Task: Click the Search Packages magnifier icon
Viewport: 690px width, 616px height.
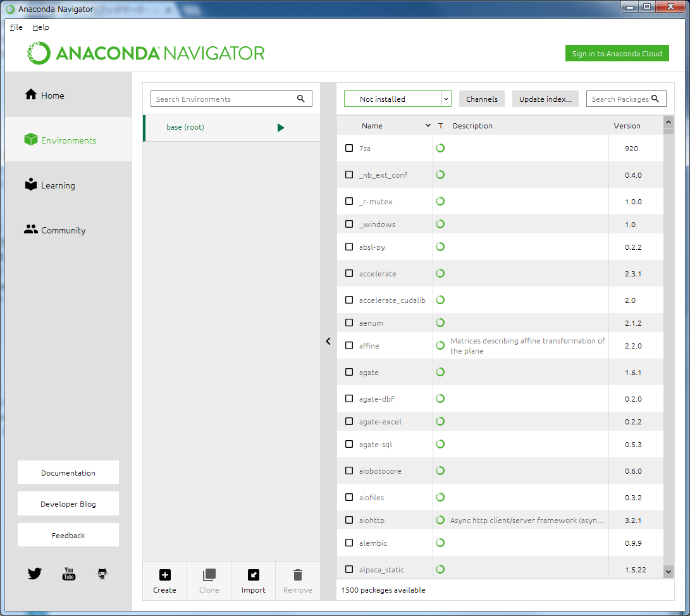Action: [x=655, y=99]
